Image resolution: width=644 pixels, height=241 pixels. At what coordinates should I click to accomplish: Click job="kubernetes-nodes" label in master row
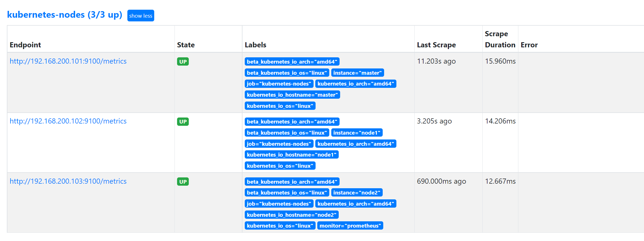click(279, 84)
